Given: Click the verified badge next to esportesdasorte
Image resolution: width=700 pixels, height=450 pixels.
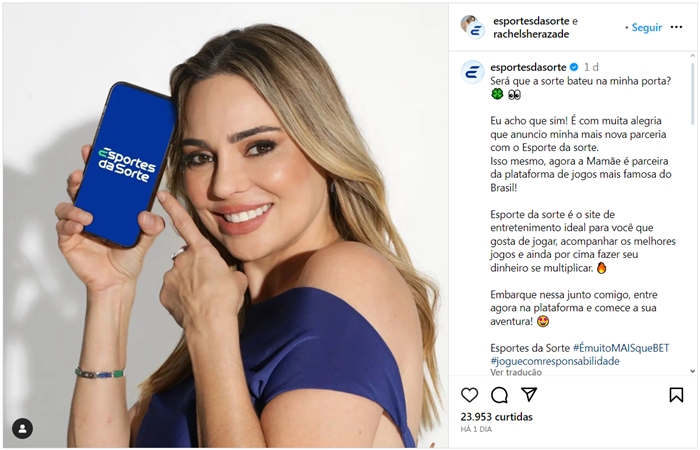Looking at the screenshot, I should click(x=574, y=67).
